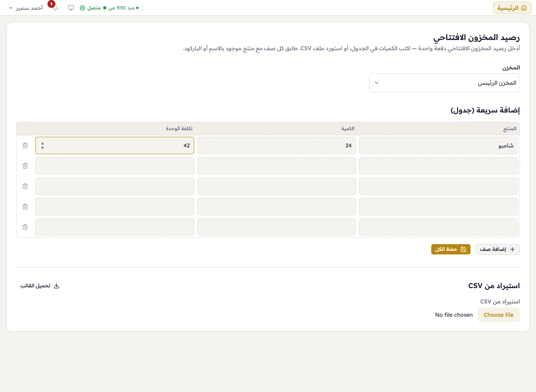536x392 pixels.
Task: Save all entries with حفظ الكل
Action: pyautogui.click(x=451, y=249)
